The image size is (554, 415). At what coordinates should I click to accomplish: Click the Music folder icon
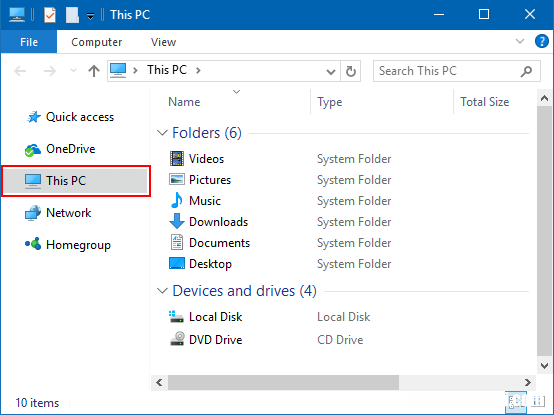point(177,200)
